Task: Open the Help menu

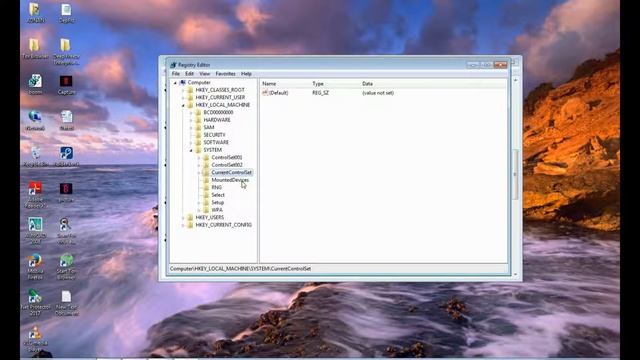Action: point(246,74)
